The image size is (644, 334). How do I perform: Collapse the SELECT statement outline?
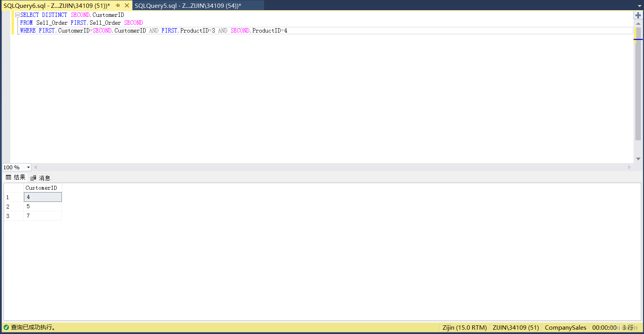pyautogui.click(x=17, y=15)
